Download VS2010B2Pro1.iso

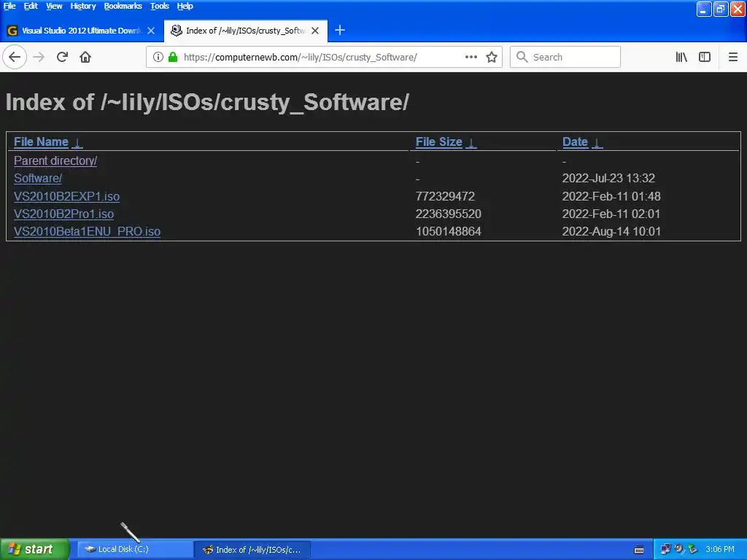[64, 214]
